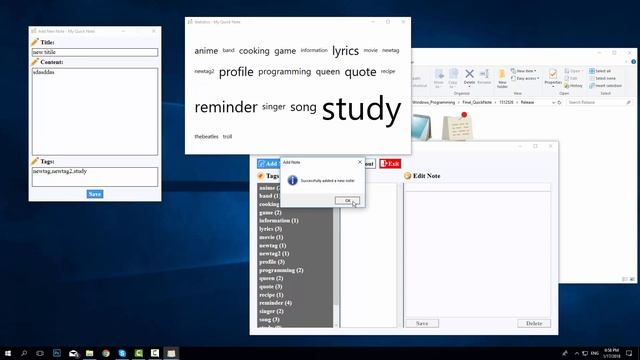This screenshot has width=640, height=360.
Task: Select 'programming (2)' in the tag list
Action: (x=281, y=270)
